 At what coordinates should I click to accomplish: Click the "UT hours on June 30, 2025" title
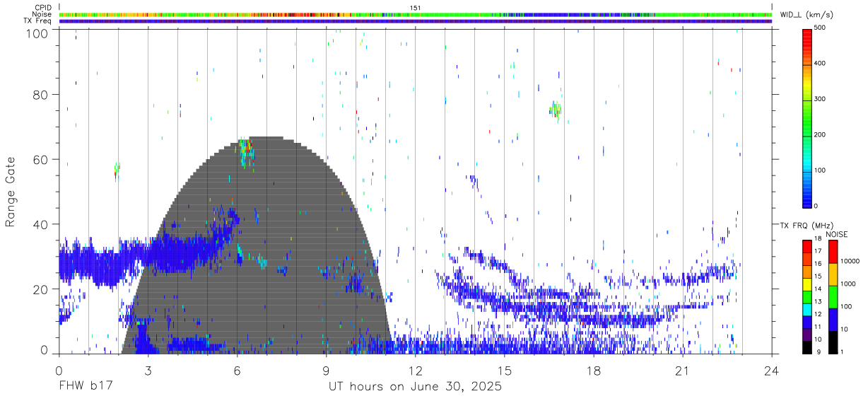click(415, 387)
